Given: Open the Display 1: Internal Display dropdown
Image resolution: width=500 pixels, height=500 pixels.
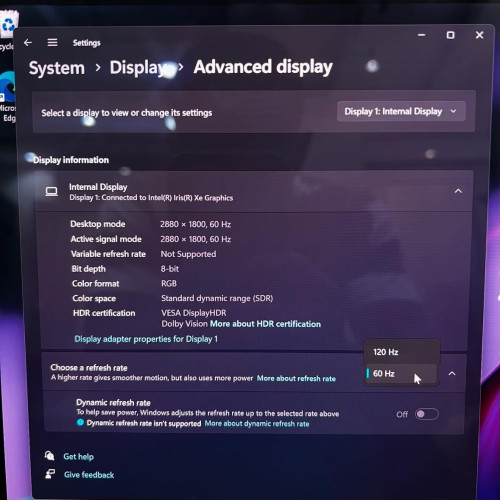Looking at the screenshot, I should pyautogui.click(x=401, y=111).
